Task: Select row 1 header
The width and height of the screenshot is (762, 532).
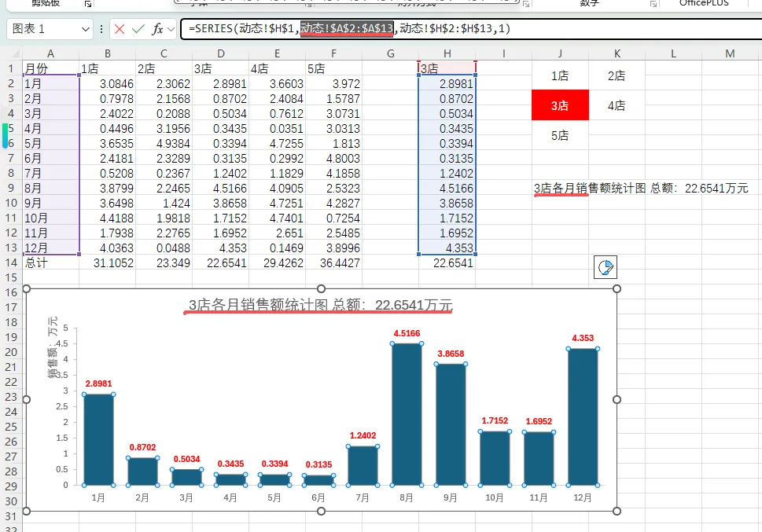Action: tap(11, 68)
